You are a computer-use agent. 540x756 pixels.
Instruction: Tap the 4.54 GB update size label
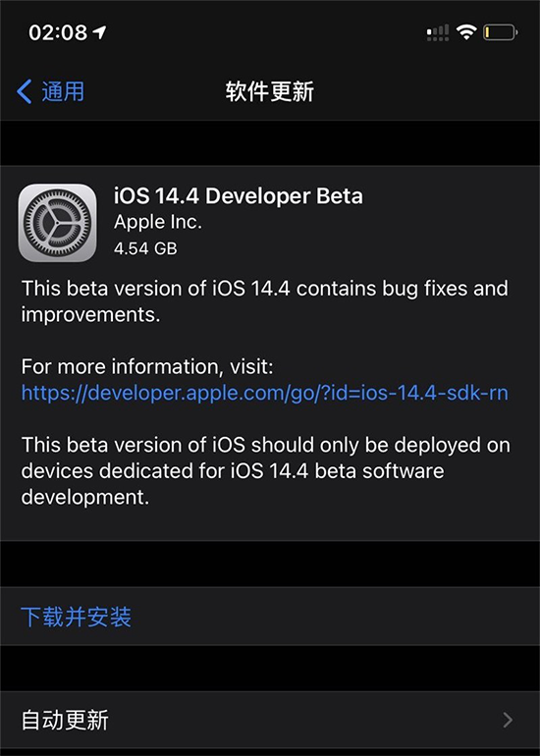click(145, 248)
